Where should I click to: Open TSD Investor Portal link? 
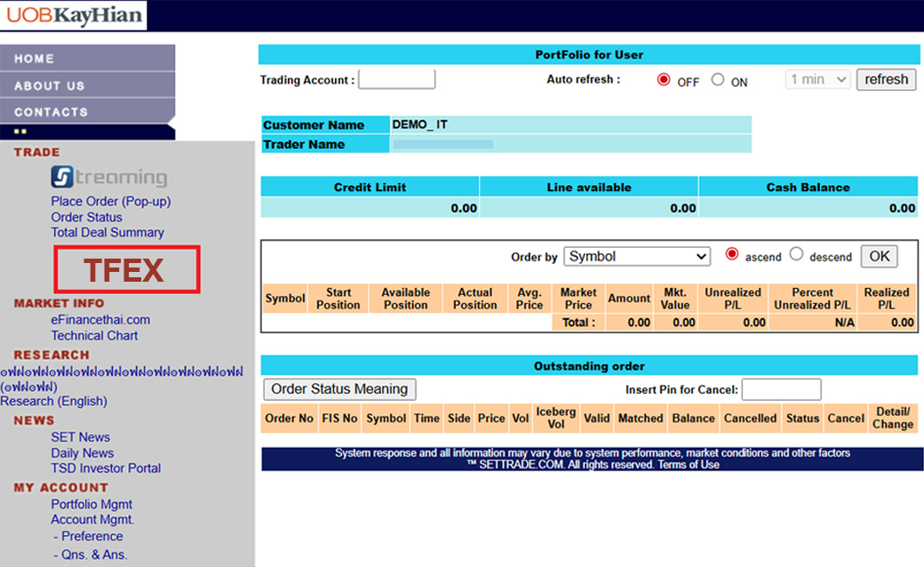point(106,468)
